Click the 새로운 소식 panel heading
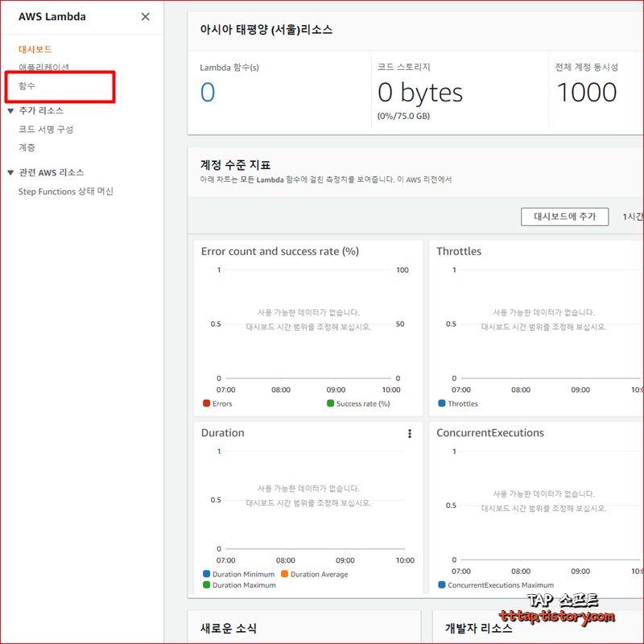This screenshot has height=644, width=644. [229, 629]
